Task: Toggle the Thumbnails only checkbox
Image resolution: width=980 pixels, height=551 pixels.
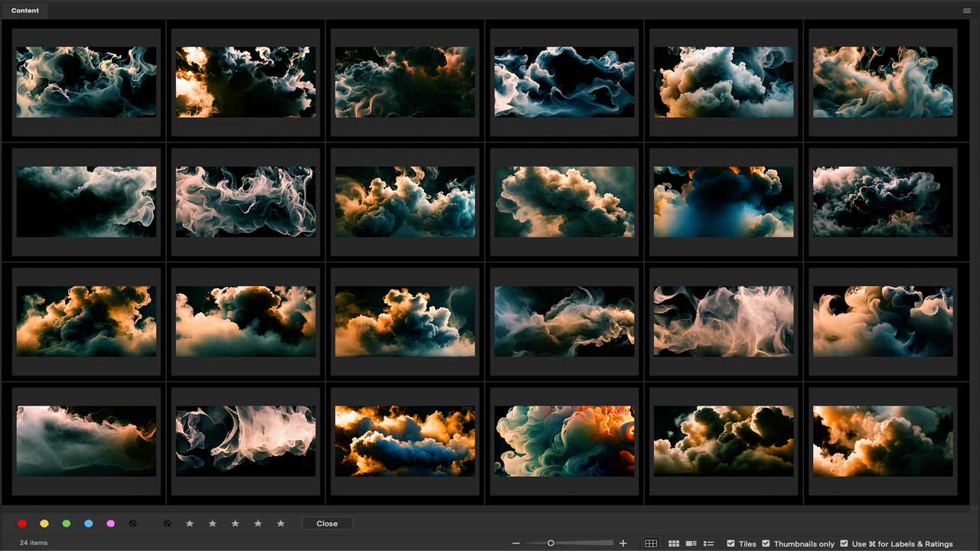Action: [766, 543]
